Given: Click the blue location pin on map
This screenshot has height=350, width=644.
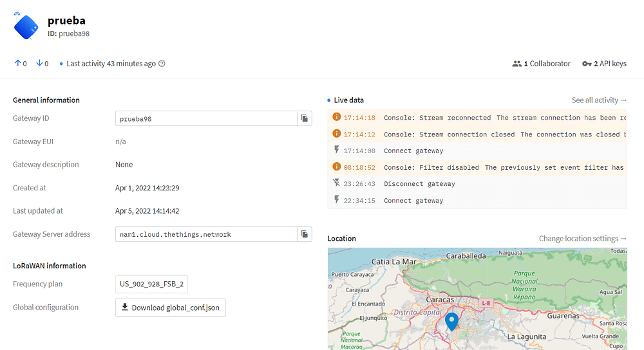Looking at the screenshot, I should tap(452, 321).
